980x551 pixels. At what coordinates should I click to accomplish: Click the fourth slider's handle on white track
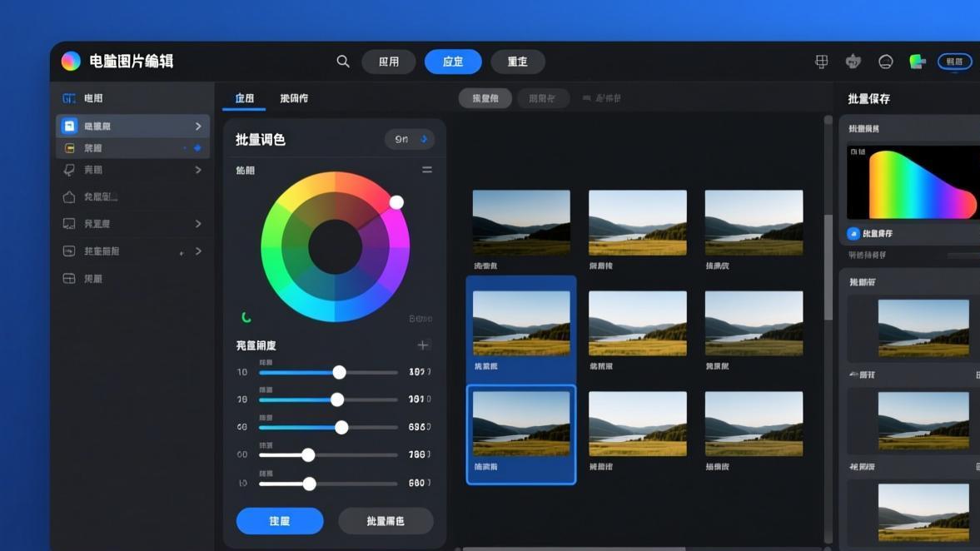(308, 454)
